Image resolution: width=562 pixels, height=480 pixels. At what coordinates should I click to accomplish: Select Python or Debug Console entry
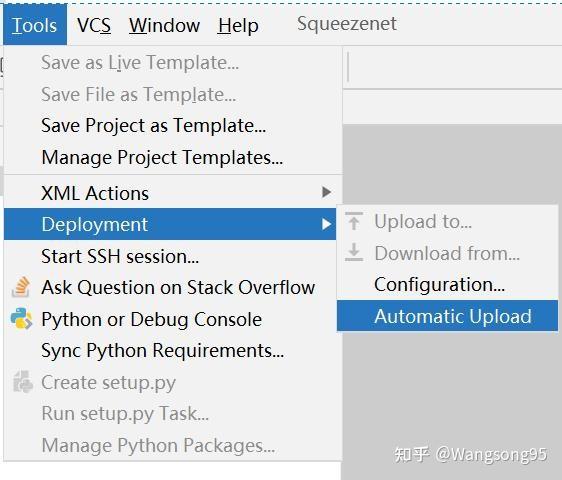(151, 319)
